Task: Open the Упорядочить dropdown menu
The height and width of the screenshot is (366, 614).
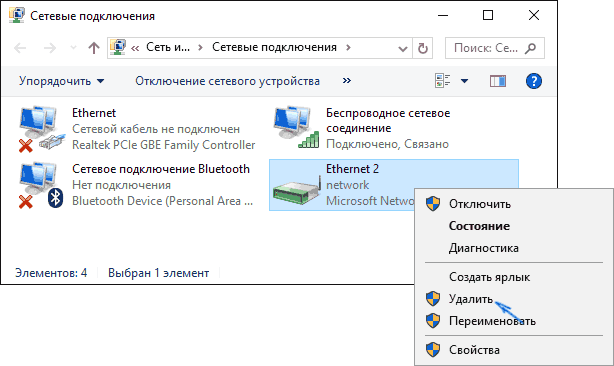Action: click(61, 81)
